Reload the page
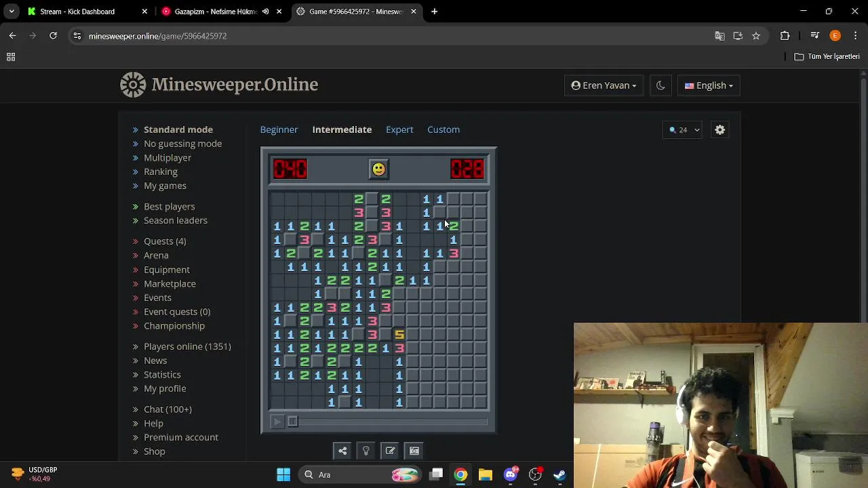The image size is (868, 488). 53,36
